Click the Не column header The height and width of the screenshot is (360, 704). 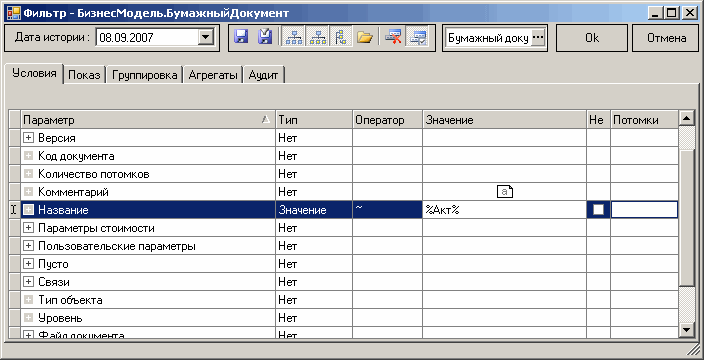(x=598, y=120)
